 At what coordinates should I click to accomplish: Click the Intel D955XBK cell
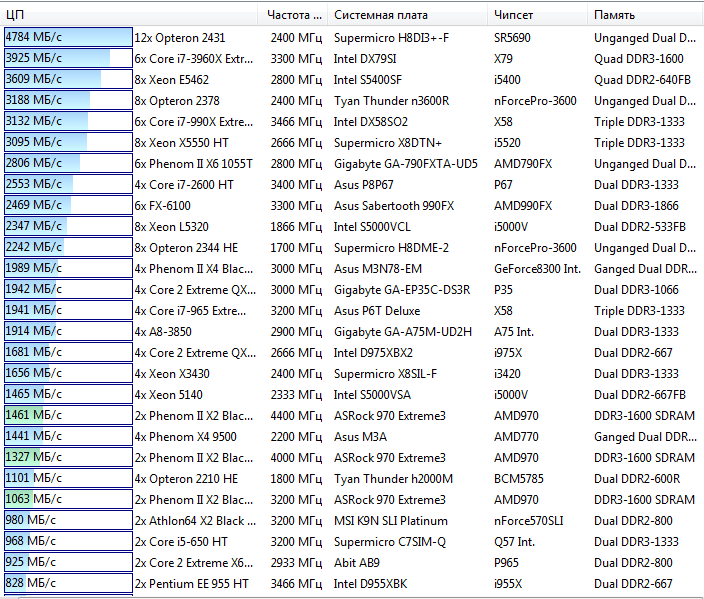click(370, 584)
